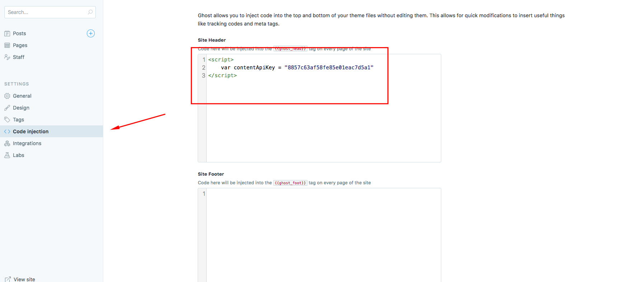The image size is (644, 282).
Task: Click the Labs flask icon
Action: (x=7, y=155)
